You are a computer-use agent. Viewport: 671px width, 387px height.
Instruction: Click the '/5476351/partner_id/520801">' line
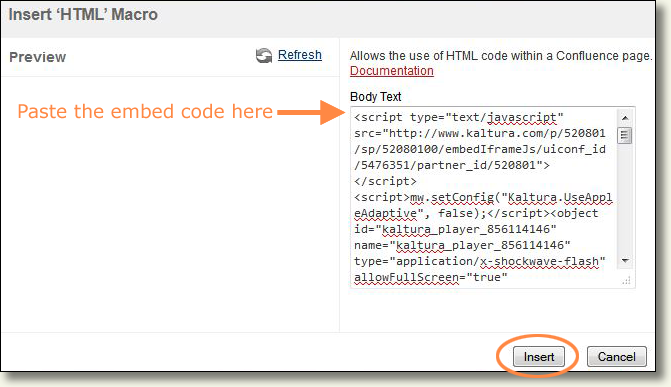[451, 165]
